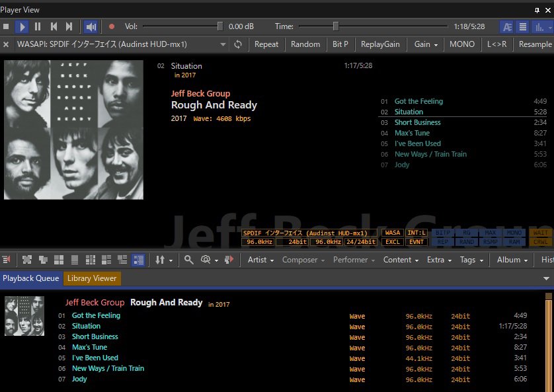Image resolution: width=554 pixels, height=392 pixels.
Task: Open search with the magnifier icon
Action: (x=188, y=260)
